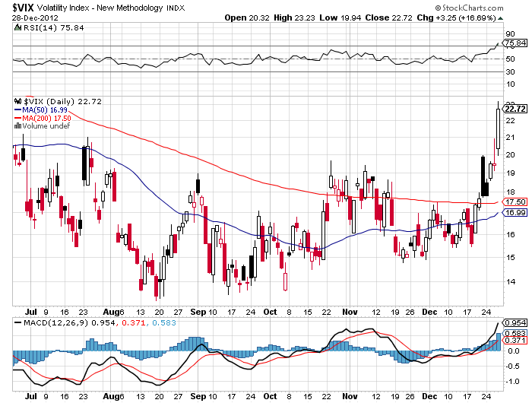
Task: Click the -0.5 label on the MACD axis
Action: (x=511, y=367)
